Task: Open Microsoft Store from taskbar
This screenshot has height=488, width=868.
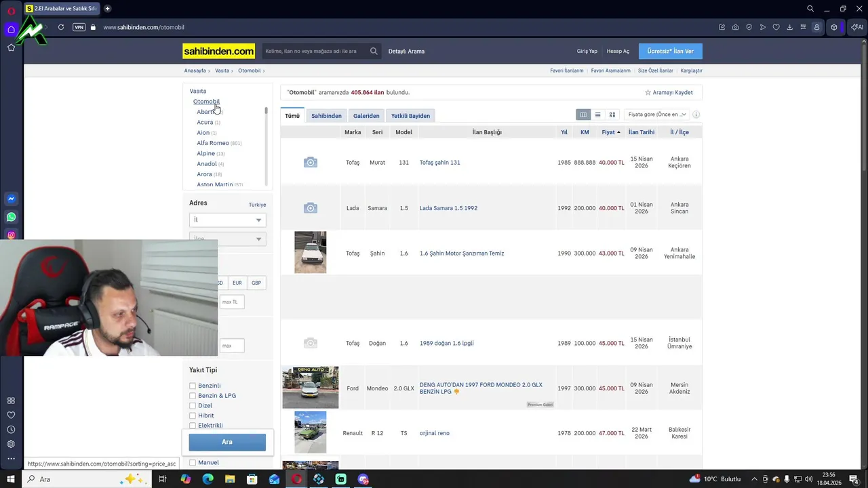Action: pos(252,479)
